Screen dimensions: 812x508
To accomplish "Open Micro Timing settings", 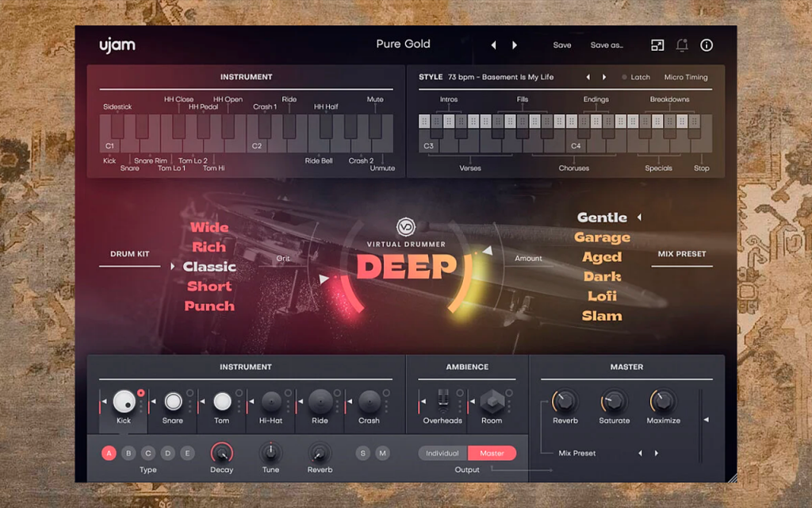I will coord(686,77).
